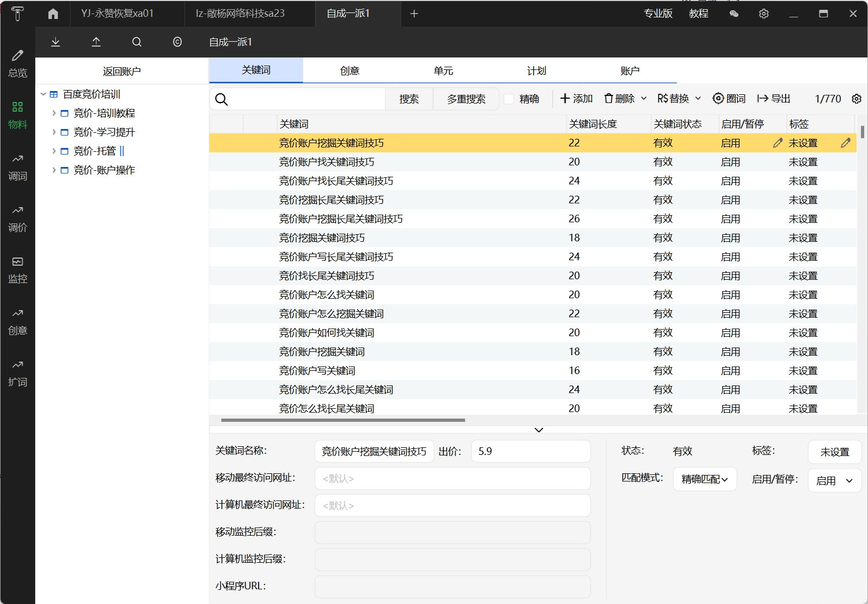Screen dimensions: 868x604
Task: Select row 竞价账户找关键词技巧
Action: pyautogui.click(x=533, y=162)
